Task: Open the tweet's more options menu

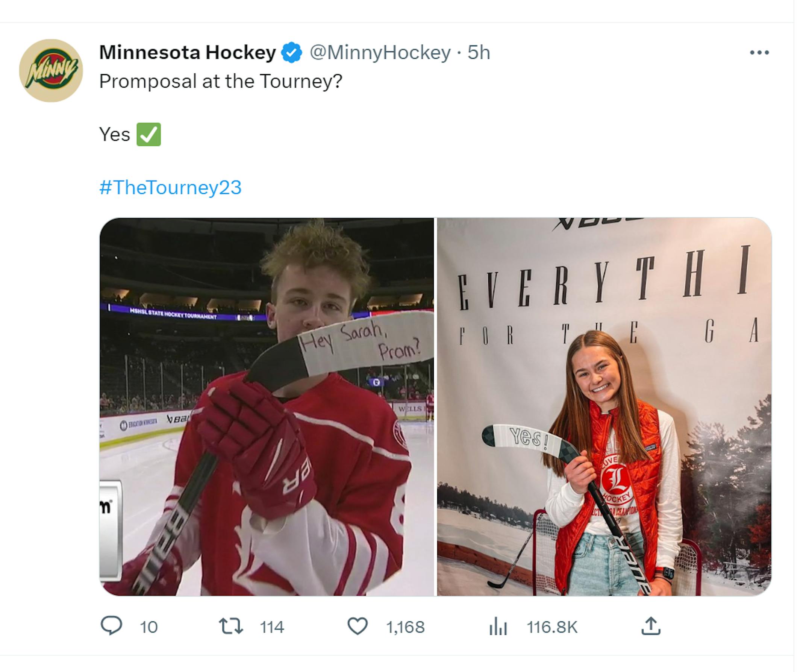Action: point(759,53)
